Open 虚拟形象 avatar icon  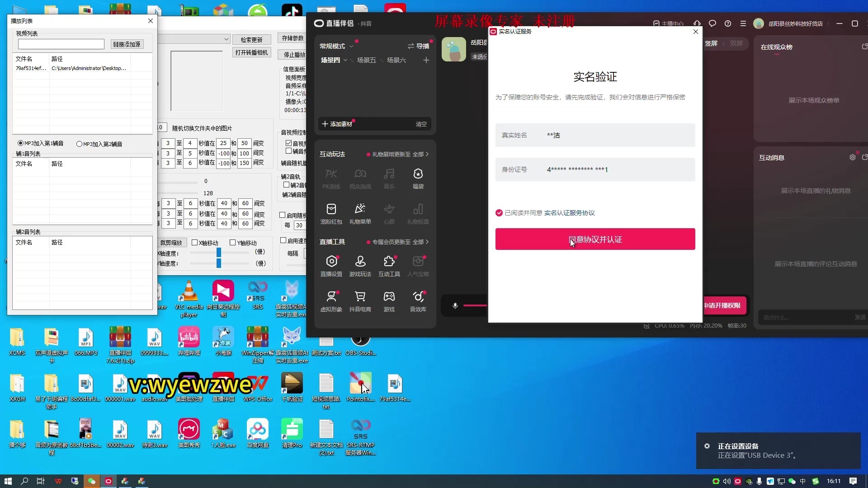(x=331, y=301)
